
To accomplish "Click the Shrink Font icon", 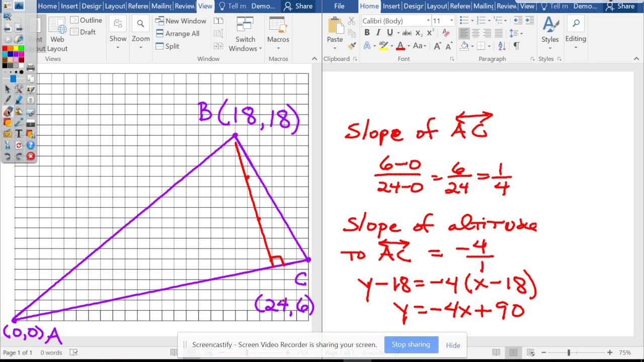I will coord(448,46).
